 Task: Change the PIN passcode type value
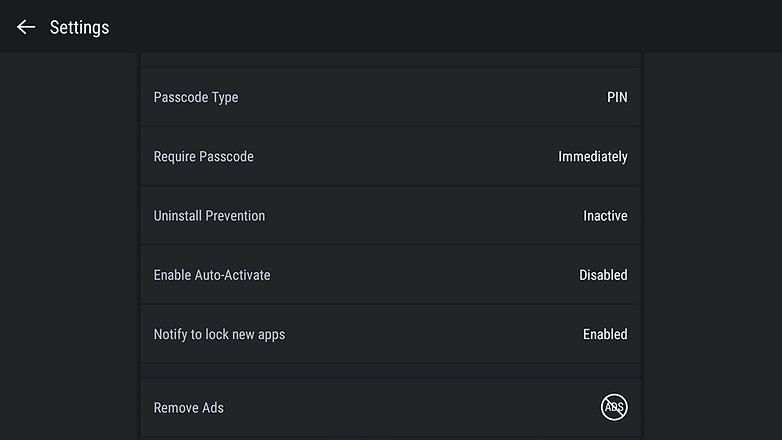point(617,97)
